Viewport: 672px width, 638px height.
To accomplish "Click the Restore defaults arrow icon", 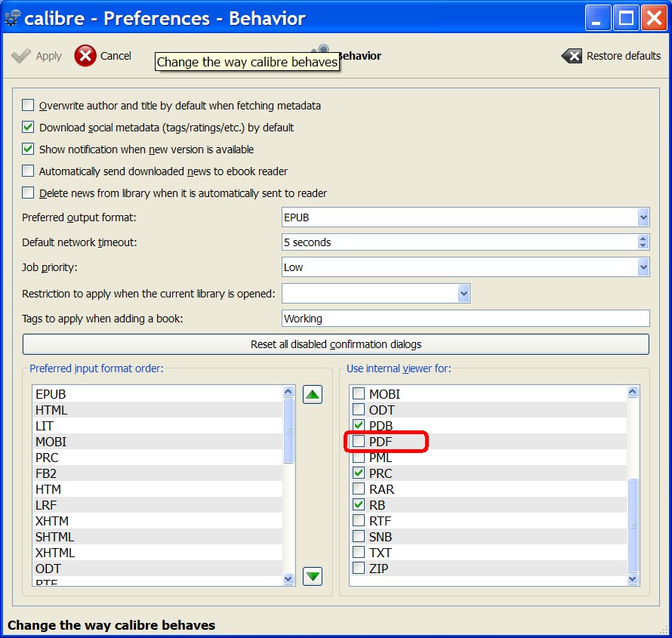I will click(572, 56).
